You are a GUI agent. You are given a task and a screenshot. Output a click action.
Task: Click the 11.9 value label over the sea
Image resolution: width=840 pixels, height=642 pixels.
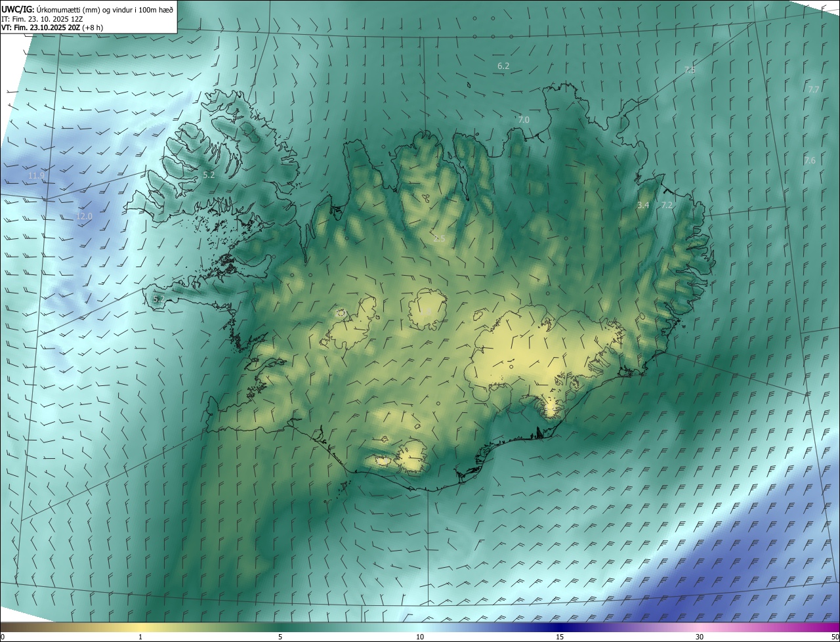coord(37,176)
